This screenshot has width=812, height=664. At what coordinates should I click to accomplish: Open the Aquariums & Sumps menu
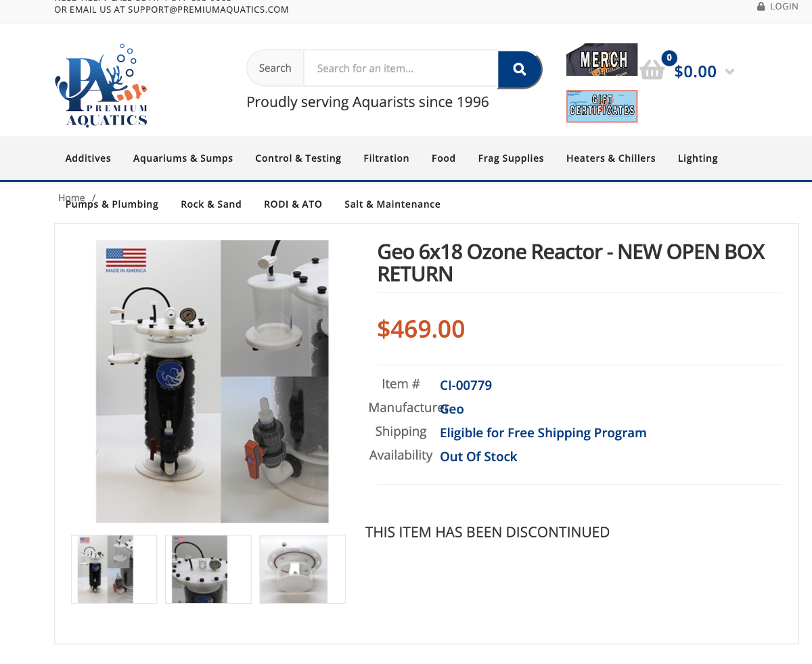pos(183,158)
